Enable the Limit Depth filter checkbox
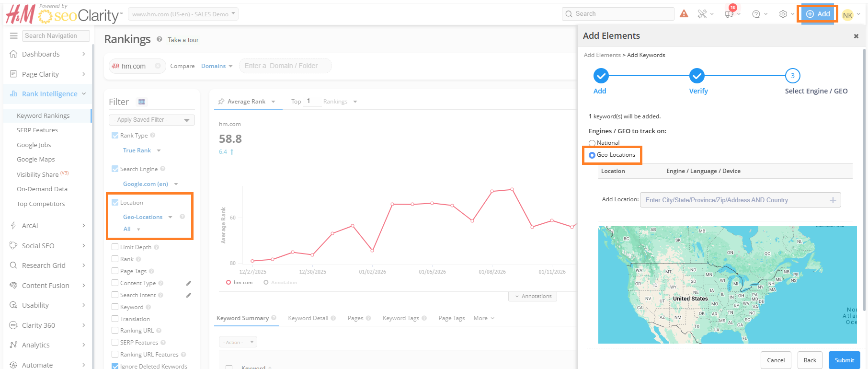This screenshot has width=868, height=369. [115, 247]
